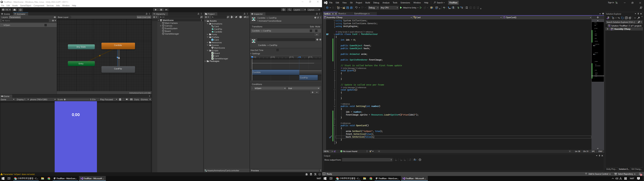Switch to Board.cs tab
644x181 pixels.
(342, 14)
